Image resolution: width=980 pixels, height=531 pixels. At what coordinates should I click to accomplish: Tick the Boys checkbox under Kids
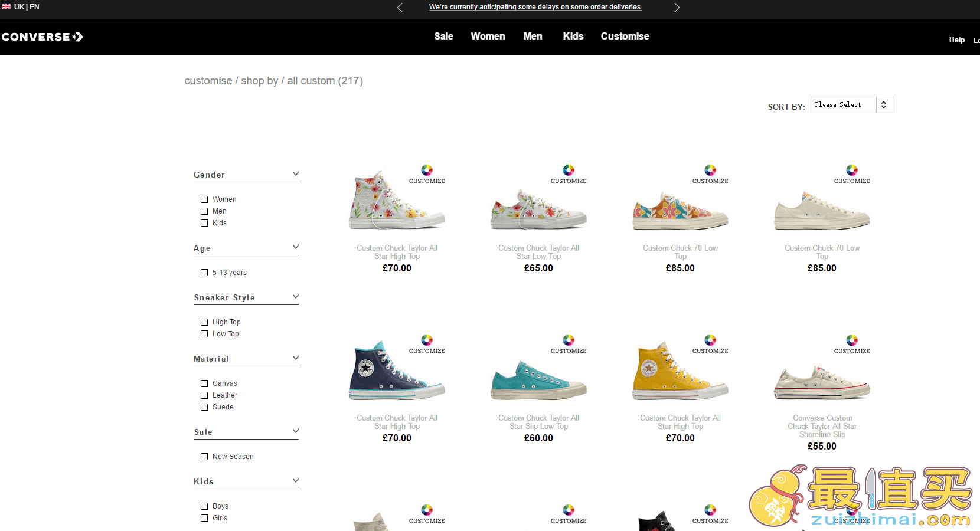pos(204,506)
